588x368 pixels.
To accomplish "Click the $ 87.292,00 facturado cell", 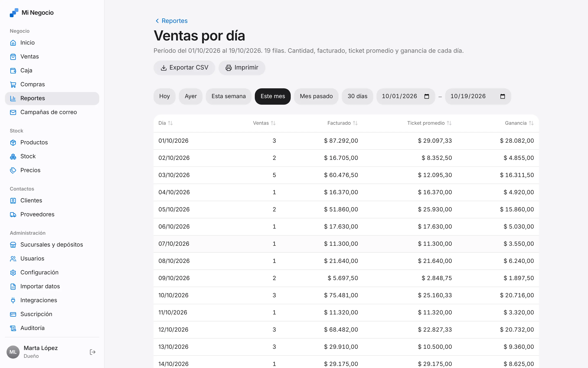I will click(x=341, y=141).
